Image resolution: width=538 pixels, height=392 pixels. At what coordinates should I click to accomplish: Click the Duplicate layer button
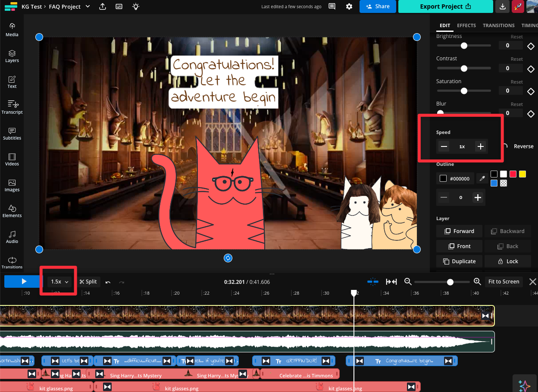coord(459,261)
